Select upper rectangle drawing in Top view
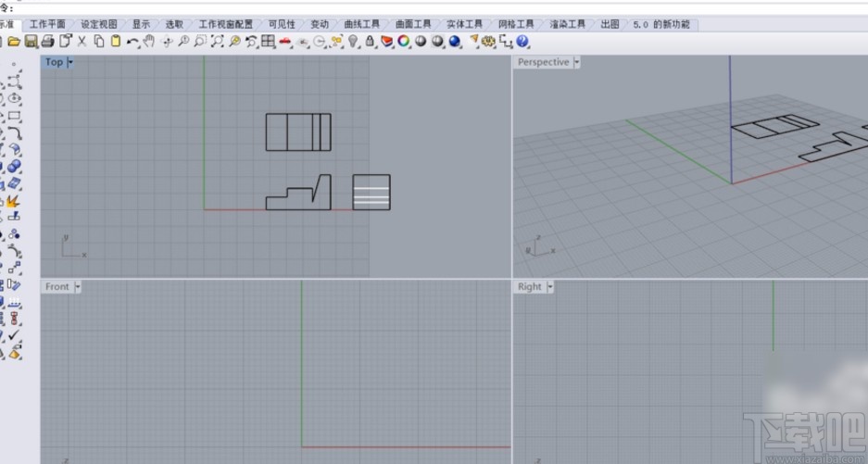This screenshot has width=868, height=464. (298, 132)
